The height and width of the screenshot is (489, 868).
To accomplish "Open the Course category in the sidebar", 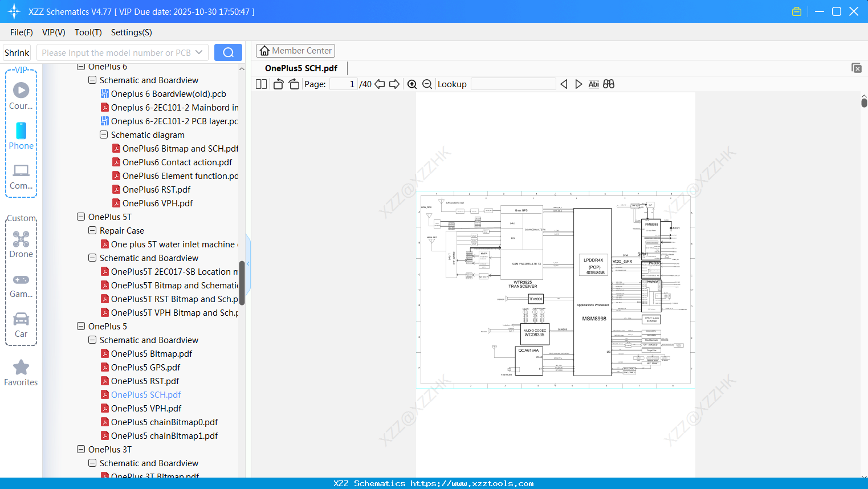I will point(21,96).
